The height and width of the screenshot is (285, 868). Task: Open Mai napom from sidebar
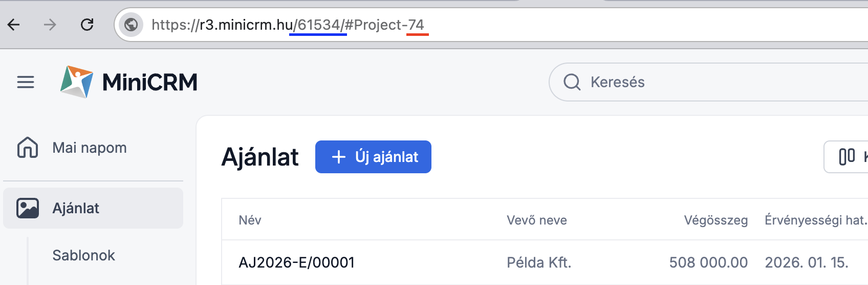[90, 148]
